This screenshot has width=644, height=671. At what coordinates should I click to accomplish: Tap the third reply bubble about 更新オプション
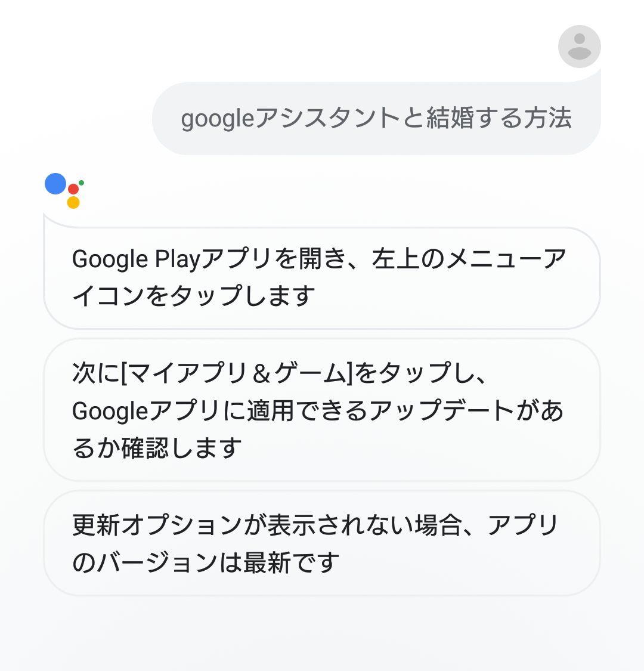pos(321,543)
